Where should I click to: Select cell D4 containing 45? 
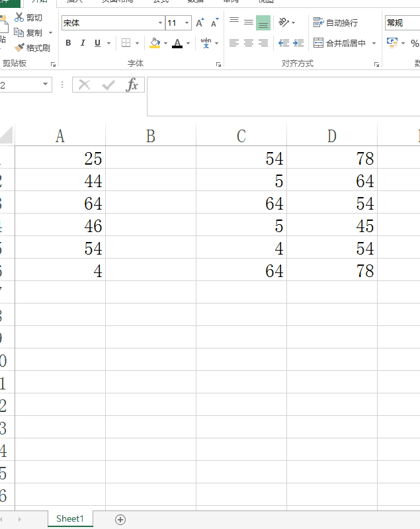[332, 225]
